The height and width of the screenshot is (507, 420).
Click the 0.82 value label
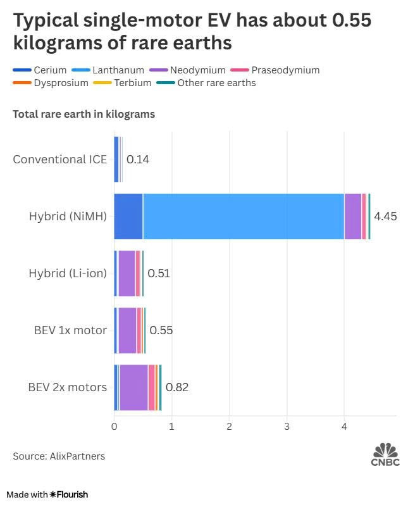point(177,387)
